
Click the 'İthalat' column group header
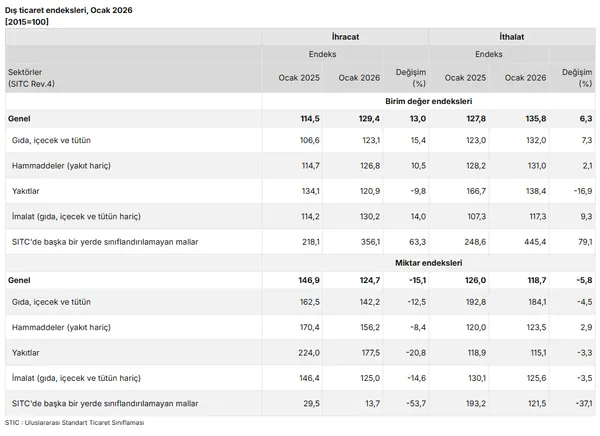click(511, 36)
